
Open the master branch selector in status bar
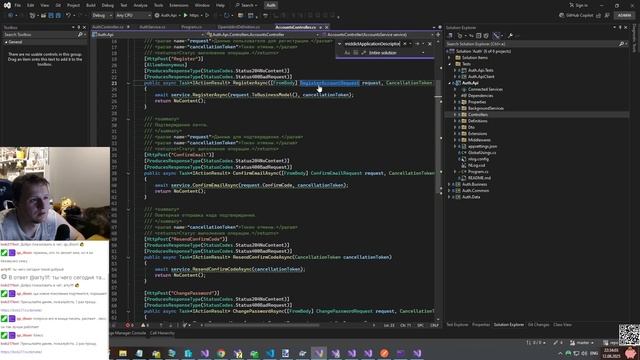point(582,342)
